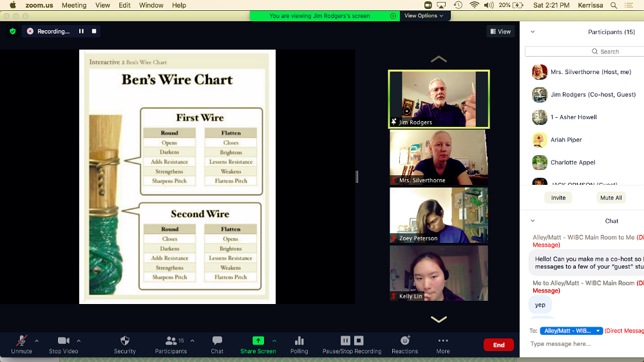Stop Video camera button
Image resolution: width=644 pixels, height=362 pixels.
click(x=63, y=345)
